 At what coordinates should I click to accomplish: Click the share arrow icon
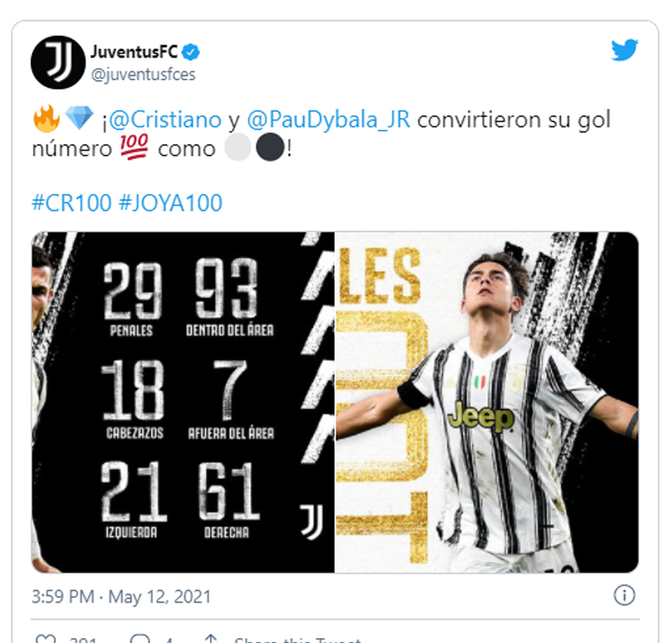[210, 639]
